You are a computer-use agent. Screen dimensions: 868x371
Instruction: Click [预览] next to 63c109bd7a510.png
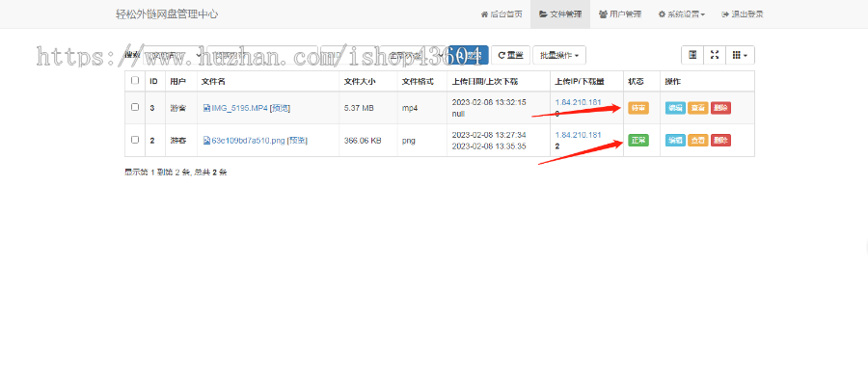297,141
